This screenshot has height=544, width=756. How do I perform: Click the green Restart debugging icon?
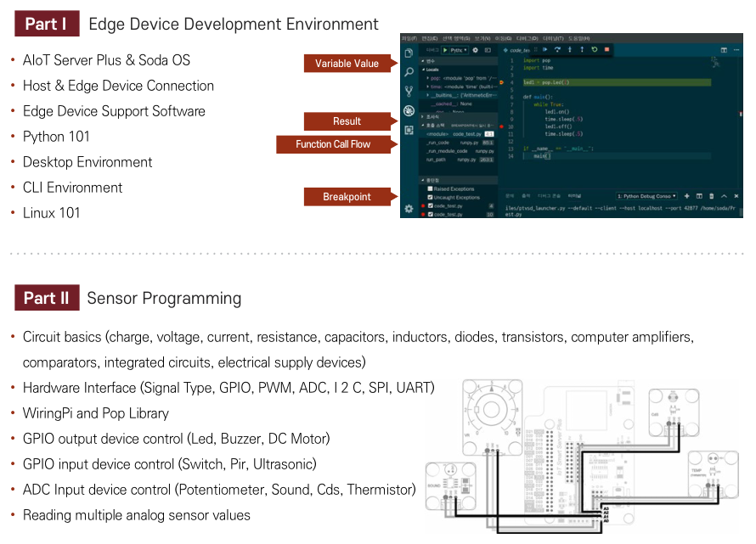594,49
